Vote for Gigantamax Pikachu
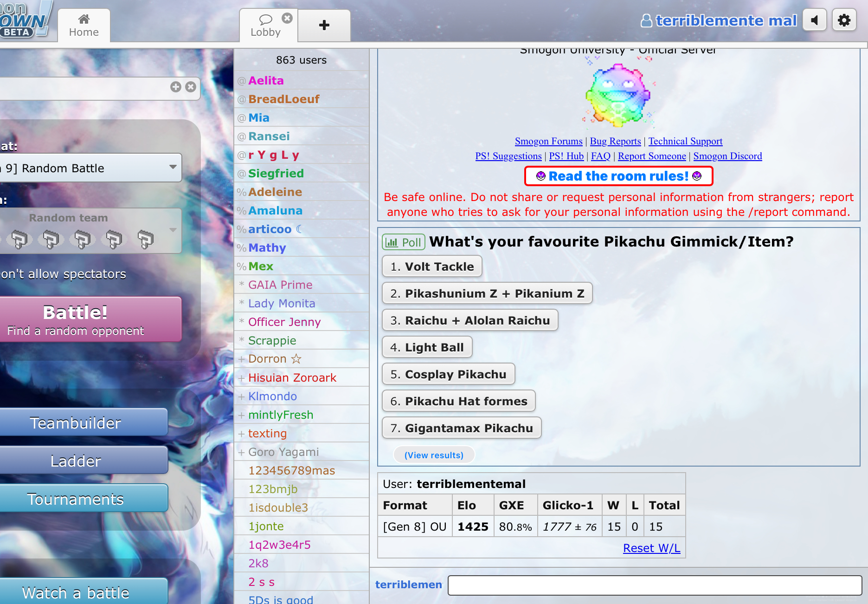Viewport: 868px width, 604px height. coord(462,428)
